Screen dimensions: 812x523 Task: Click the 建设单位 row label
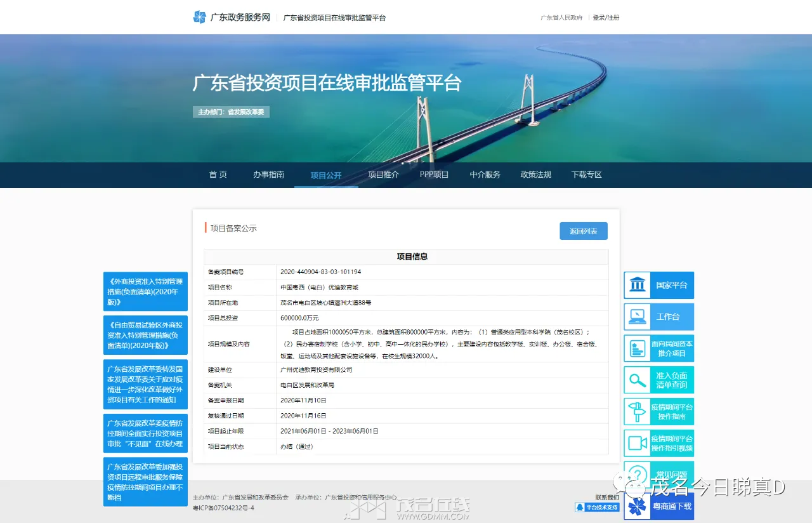tap(220, 370)
